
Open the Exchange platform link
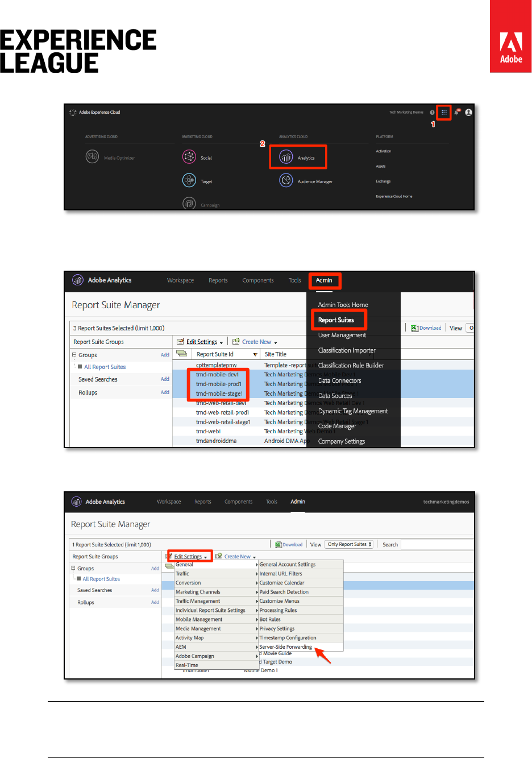point(383,181)
